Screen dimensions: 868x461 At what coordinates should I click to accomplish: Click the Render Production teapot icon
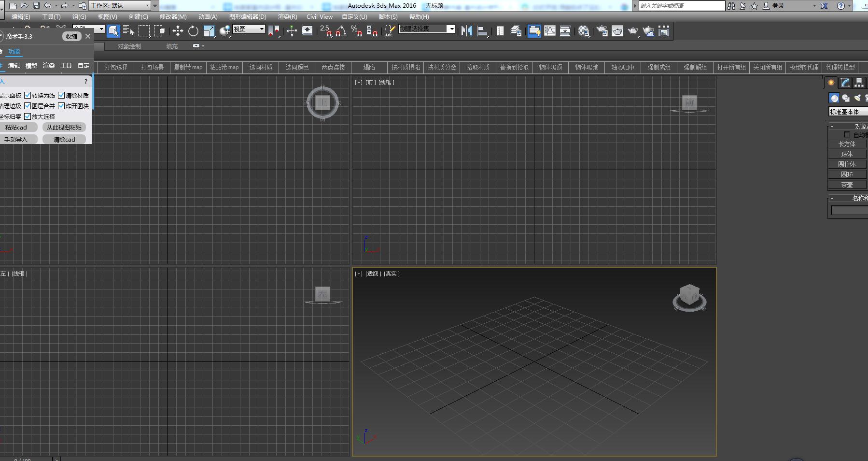633,31
